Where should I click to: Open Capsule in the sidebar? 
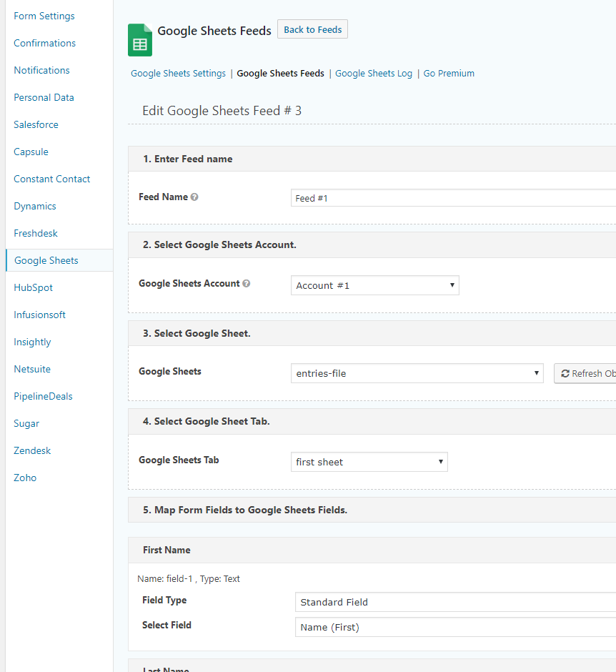pos(31,152)
